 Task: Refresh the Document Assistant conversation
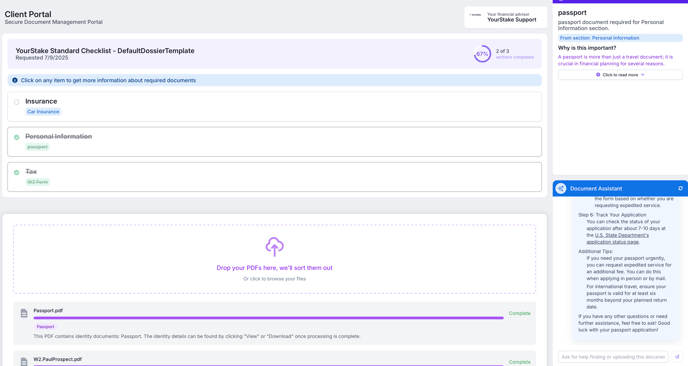[680, 188]
